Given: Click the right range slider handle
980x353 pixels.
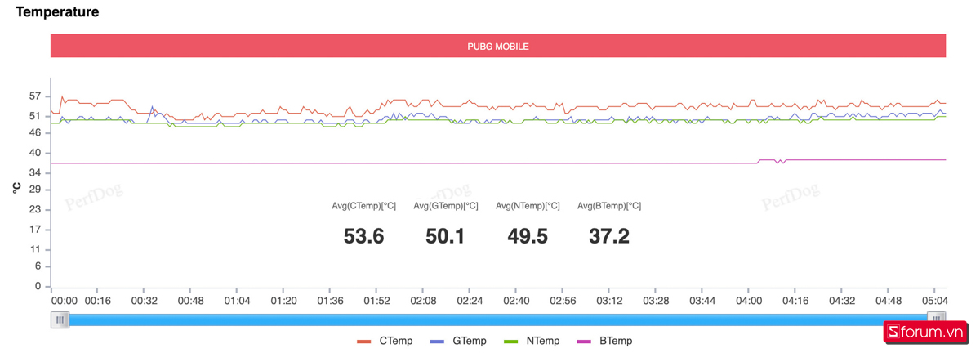Looking at the screenshot, I should [x=937, y=320].
